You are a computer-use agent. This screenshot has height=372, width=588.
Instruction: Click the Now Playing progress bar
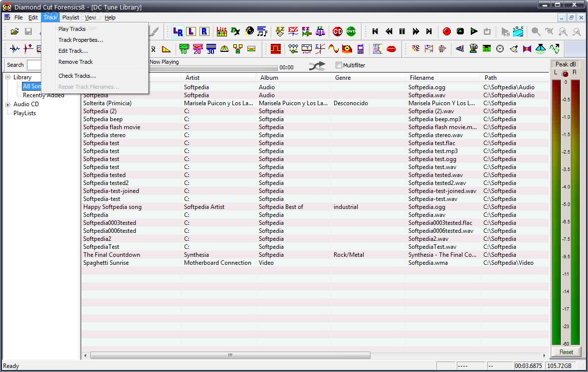click(x=214, y=68)
